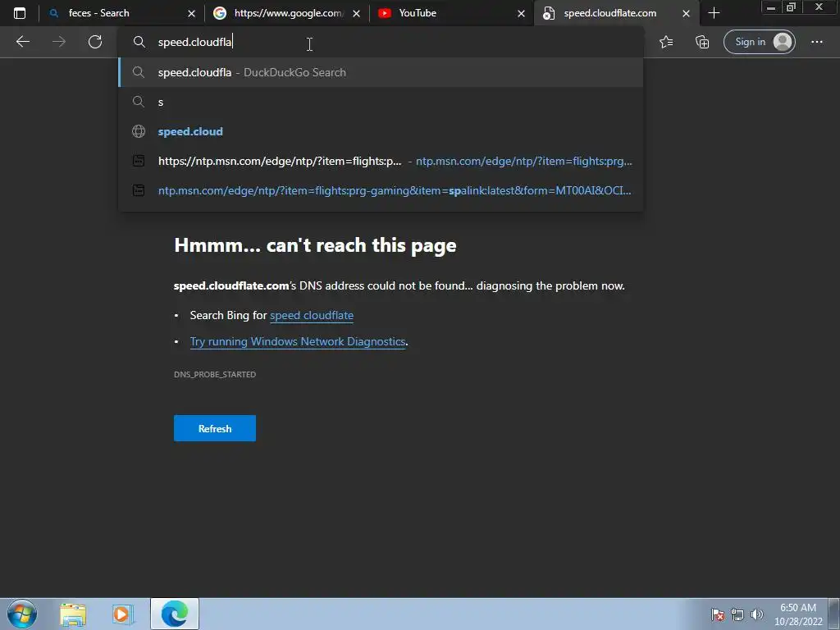Search Bing for speed cloudflate link
Screen dimensions: 840x630
tap(311, 316)
